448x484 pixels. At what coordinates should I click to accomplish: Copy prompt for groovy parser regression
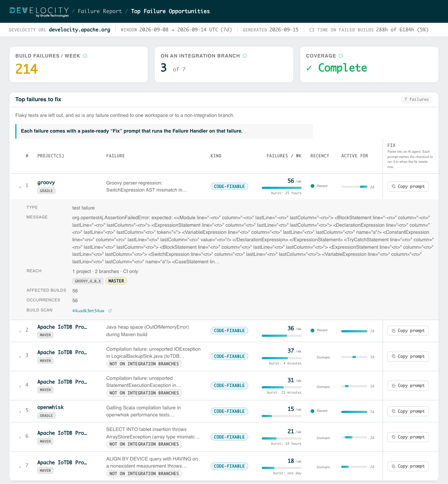[x=408, y=186]
